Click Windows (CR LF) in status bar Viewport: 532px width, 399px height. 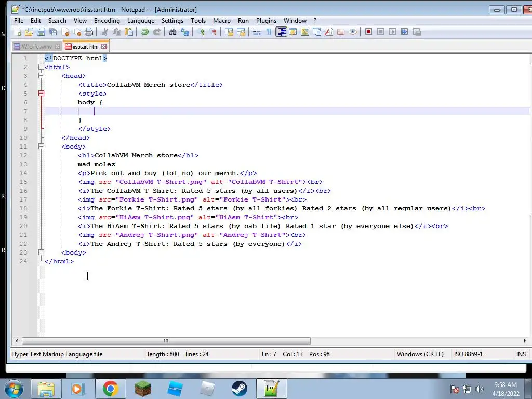(x=420, y=354)
